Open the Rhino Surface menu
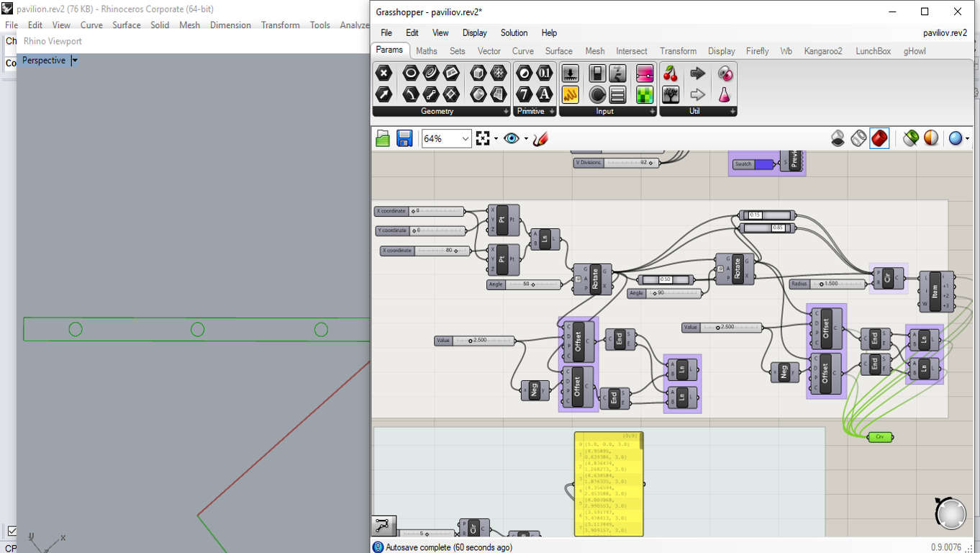Image resolution: width=980 pixels, height=553 pixels. tap(127, 25)
